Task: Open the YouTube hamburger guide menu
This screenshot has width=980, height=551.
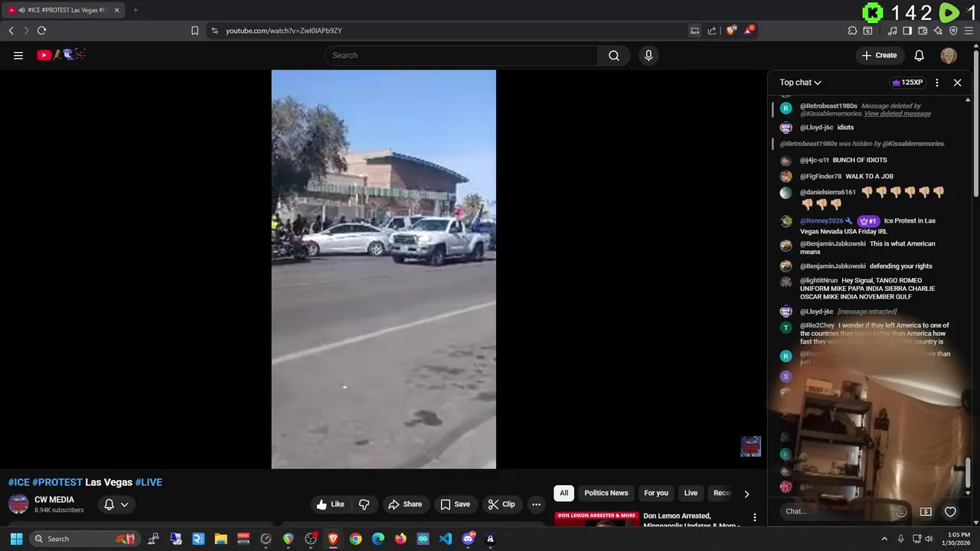Action: [x=18, y=55]
